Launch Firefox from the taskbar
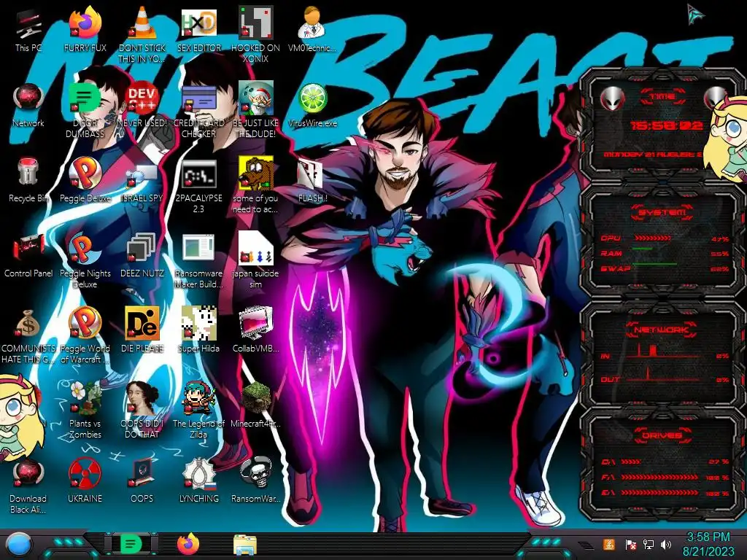 click(x=188, y=544)
